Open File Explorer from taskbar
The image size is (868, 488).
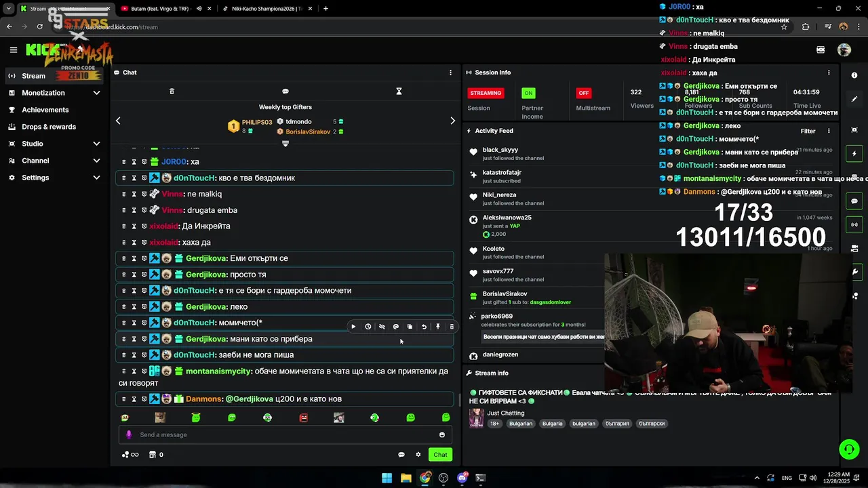[x=406, y=478]
